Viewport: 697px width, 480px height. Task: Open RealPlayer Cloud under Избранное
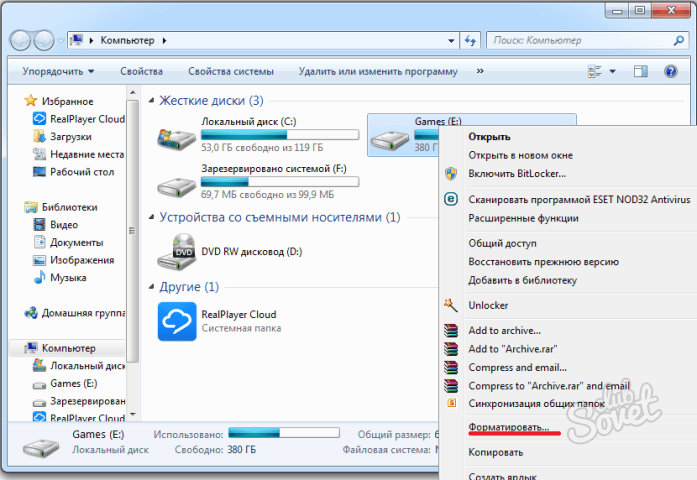[79, 119]
